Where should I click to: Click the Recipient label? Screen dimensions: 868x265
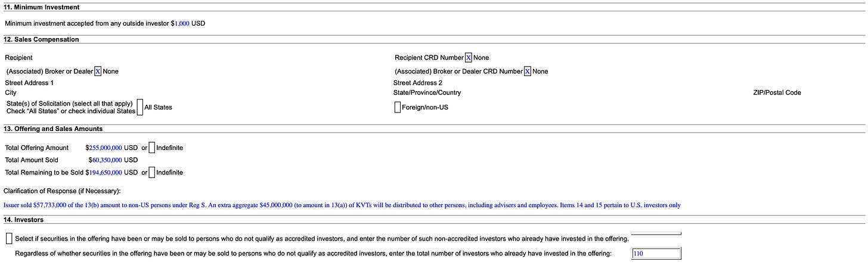[x=18, y=58]
